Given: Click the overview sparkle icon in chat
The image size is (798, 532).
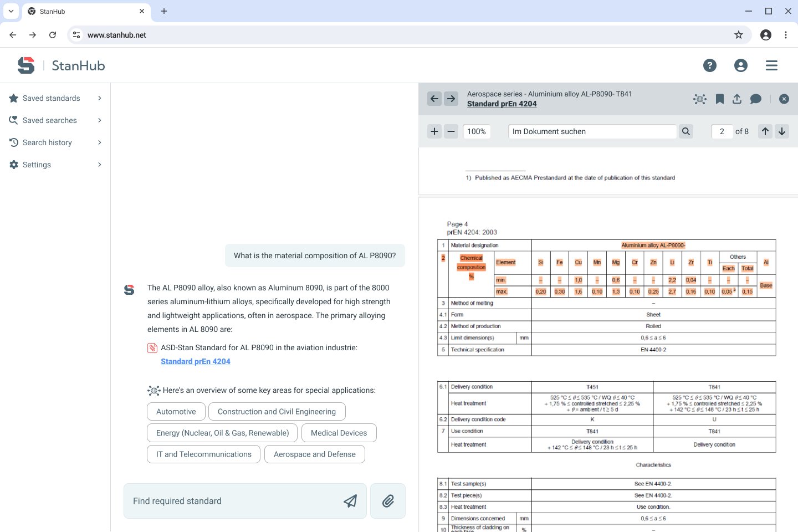Looking at the screenshot, I should pyautogui.click(x=154, y=391).
